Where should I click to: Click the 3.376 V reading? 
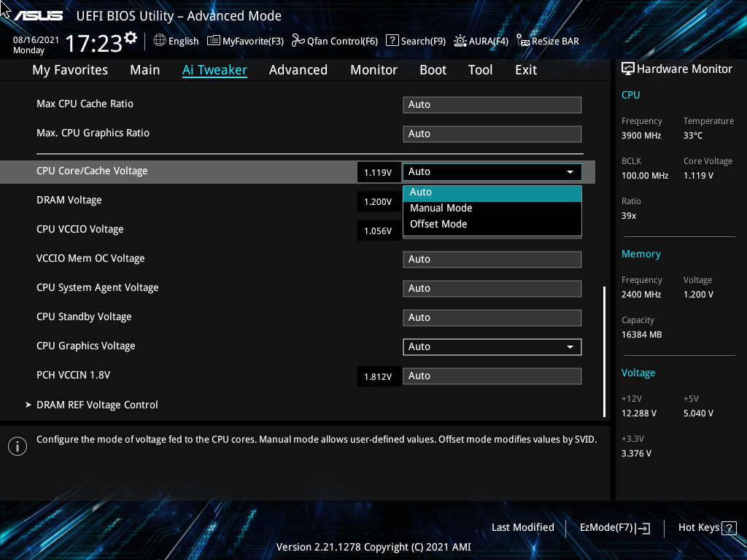(x=636, y=454)
